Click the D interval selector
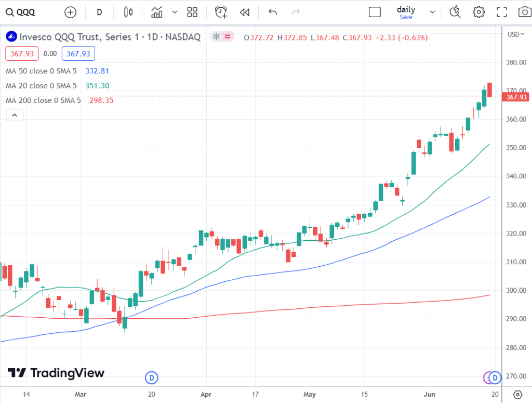The width and height of the screenshot is (532, 403). [99, 12]
